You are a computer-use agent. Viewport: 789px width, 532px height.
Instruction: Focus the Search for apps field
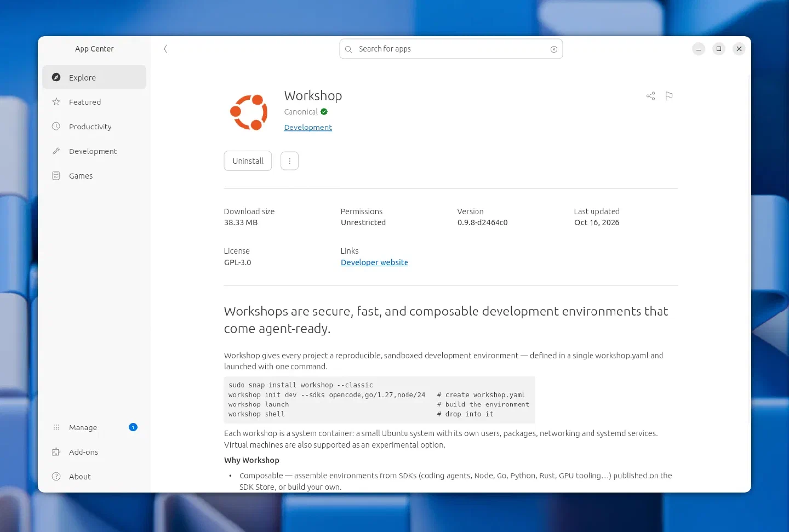pyautogui.click(x=451, y=49)
